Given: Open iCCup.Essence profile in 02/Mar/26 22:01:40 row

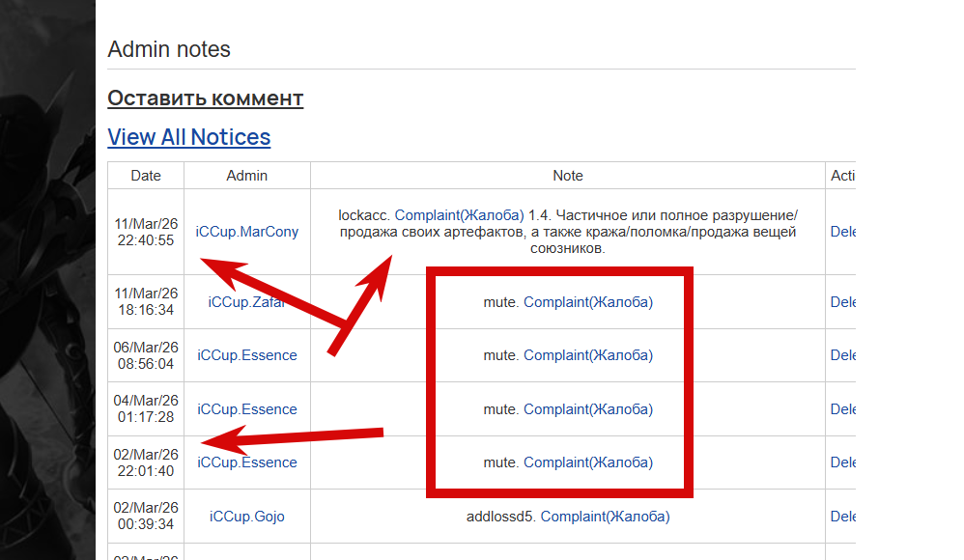Looking at the screenshot, I should [247, 462].
